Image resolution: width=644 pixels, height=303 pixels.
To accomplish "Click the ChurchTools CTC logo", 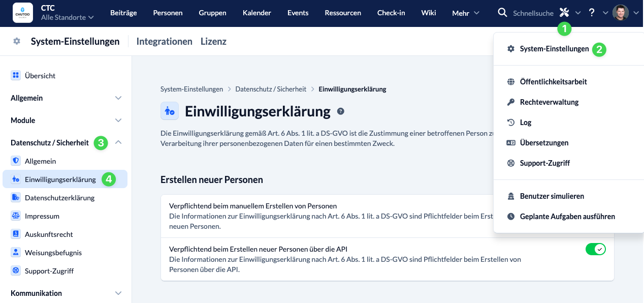I will click(x=23, y=13).
